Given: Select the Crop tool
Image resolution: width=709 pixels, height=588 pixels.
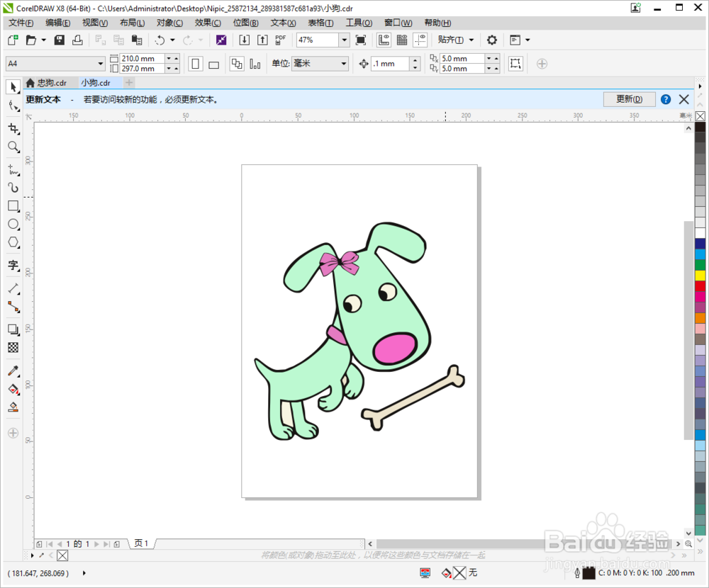Looking at the screenshot, I should click(13, 129).
